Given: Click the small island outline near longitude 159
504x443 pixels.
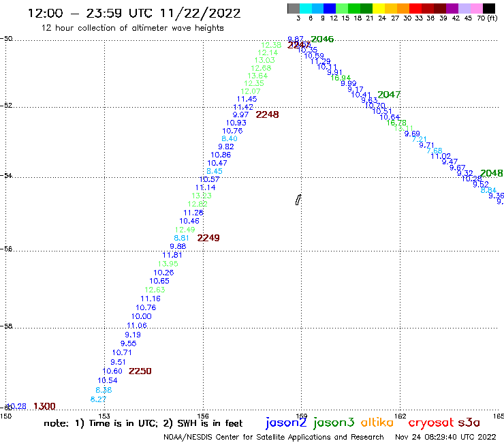Looking at the screenshot, I should tap(298, 200).
